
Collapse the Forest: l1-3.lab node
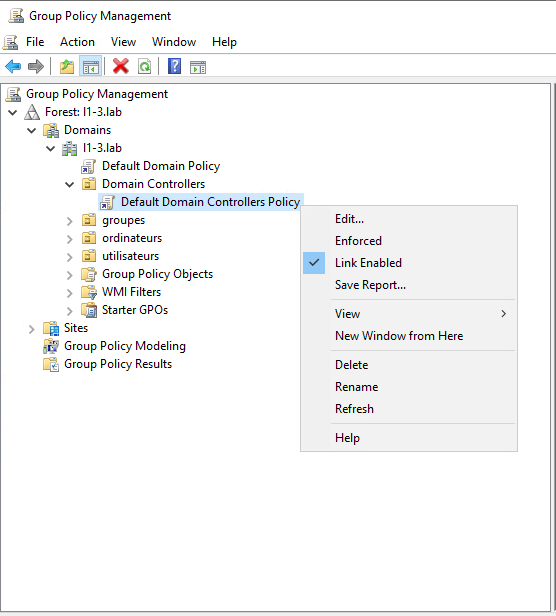coord(13,112)
